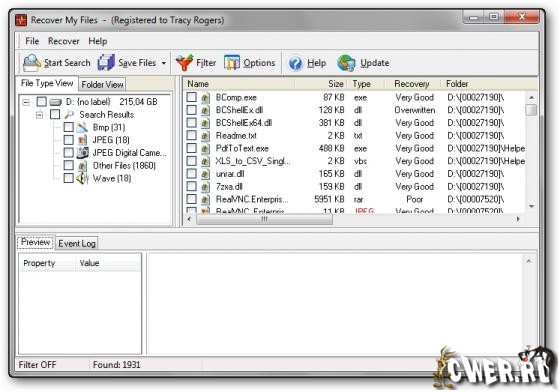Sort the list by the Recovery column header
560x392 pixels.
tap(411, 84)
